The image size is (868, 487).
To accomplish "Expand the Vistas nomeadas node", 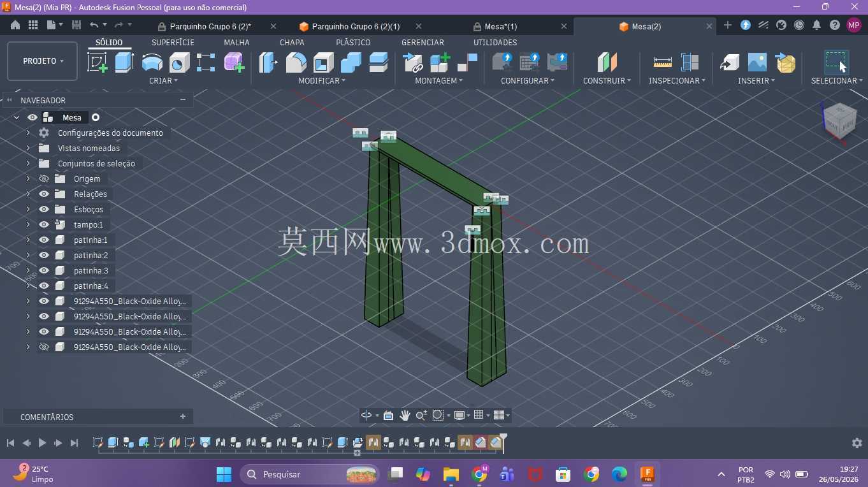I will (x=28, y=148).
